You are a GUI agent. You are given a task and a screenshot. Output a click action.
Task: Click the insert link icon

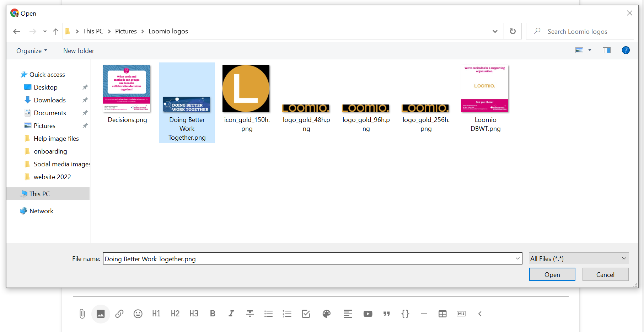tap(119, 314)
